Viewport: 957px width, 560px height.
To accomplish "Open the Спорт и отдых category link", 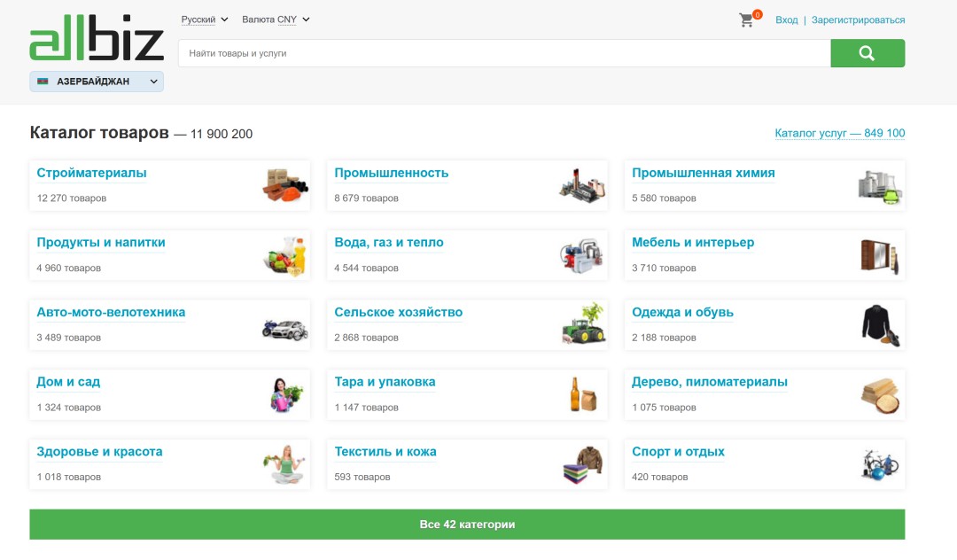I will coord(678,452).
